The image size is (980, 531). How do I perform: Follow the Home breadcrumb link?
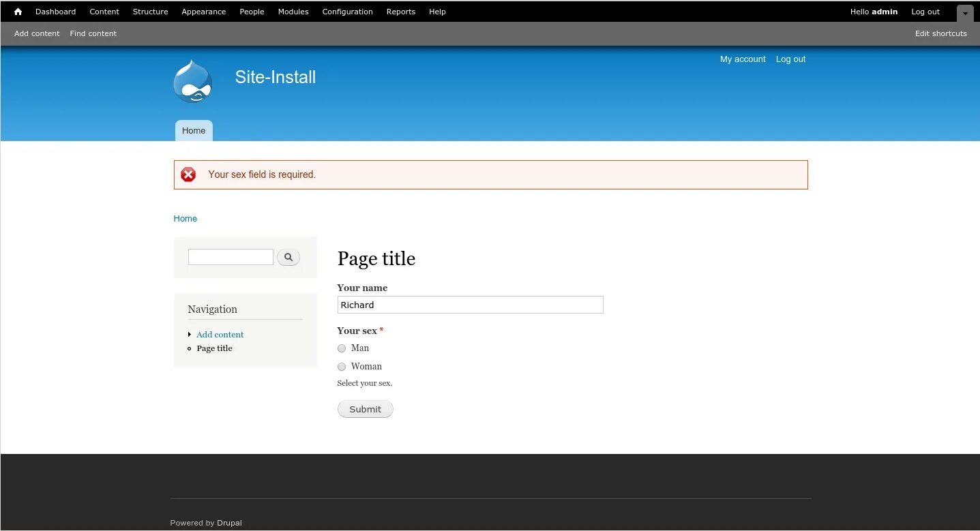[x=185, y=219]
